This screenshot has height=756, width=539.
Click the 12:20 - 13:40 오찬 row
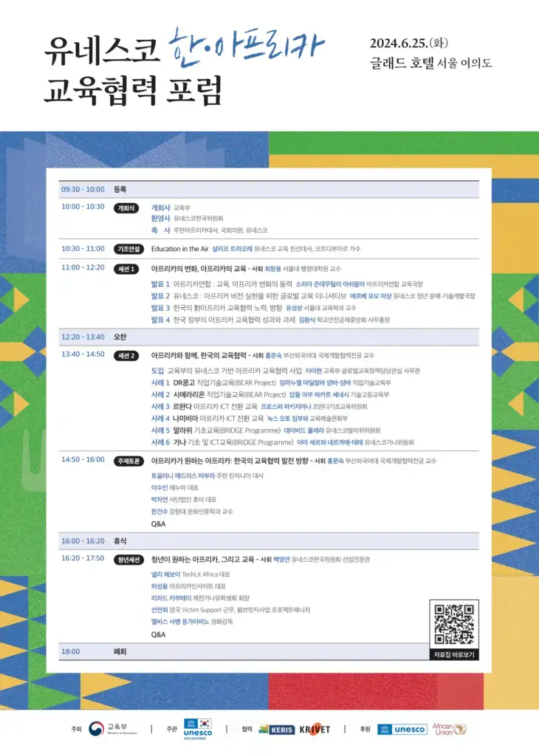[x=269, y=337]
